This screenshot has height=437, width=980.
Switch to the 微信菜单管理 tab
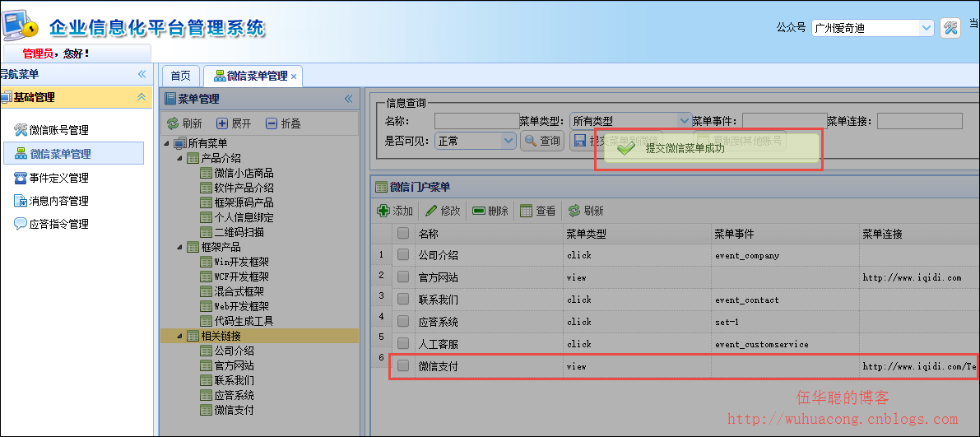(x=251, y=76)
